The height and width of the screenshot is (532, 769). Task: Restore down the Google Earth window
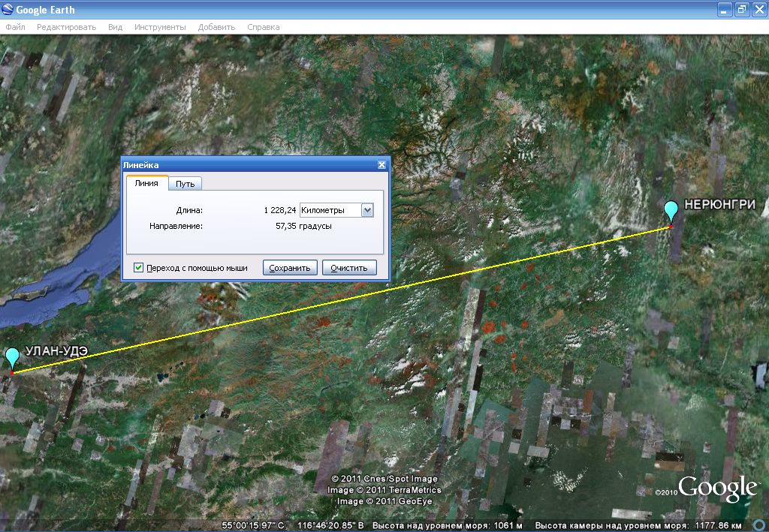click(741, 10)
